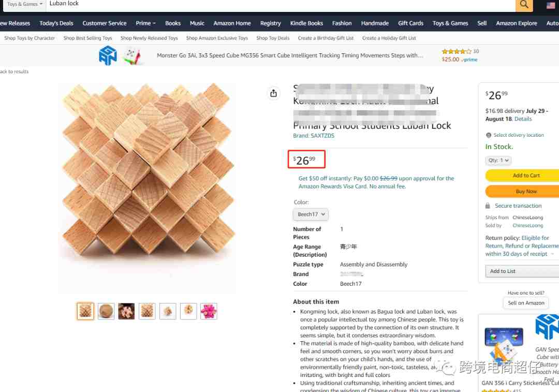
Task: Open Today's Deals in nav bar
Action: point(56,23)
